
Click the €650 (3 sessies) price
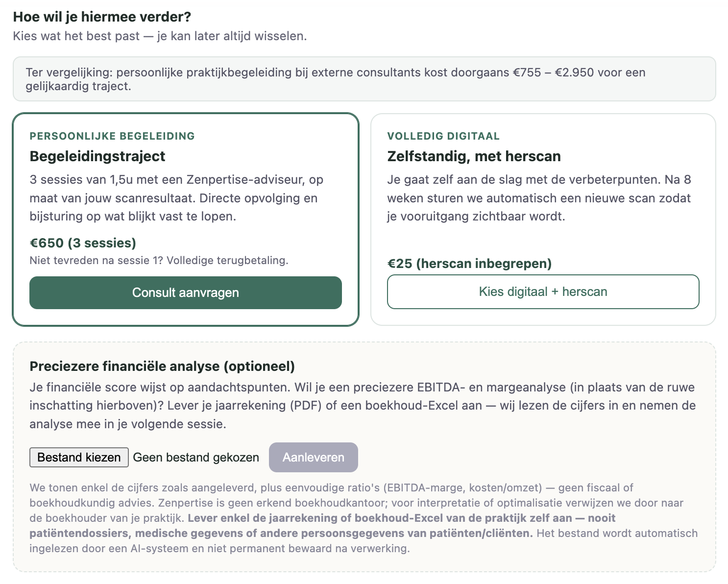click(x=83, y=243)
